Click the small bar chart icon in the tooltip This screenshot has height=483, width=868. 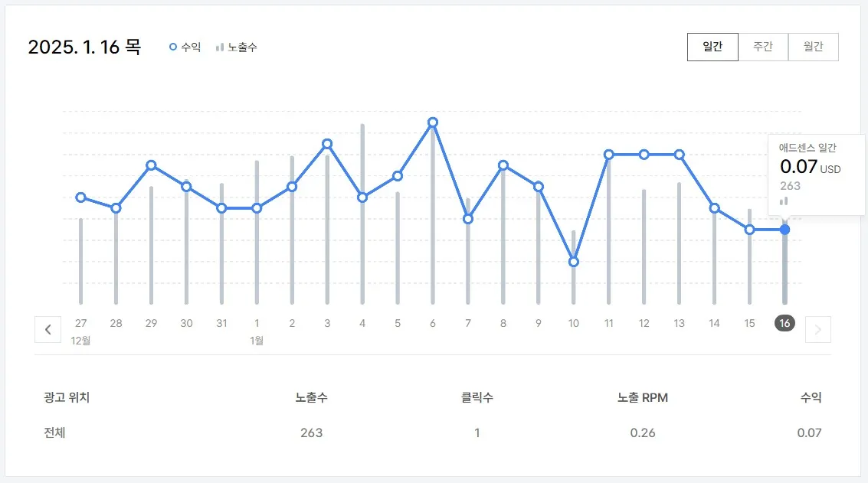pyautogui.click(x=782, y=201)
